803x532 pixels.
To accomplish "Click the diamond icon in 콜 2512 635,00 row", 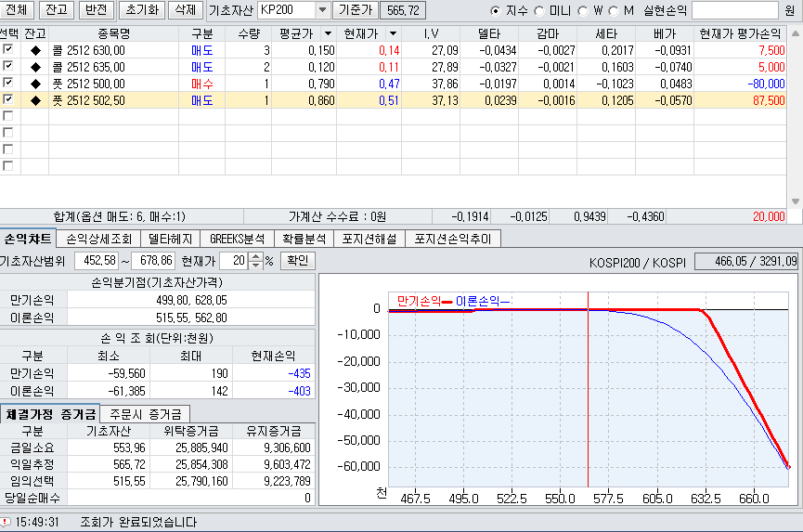I will [35, 67].
